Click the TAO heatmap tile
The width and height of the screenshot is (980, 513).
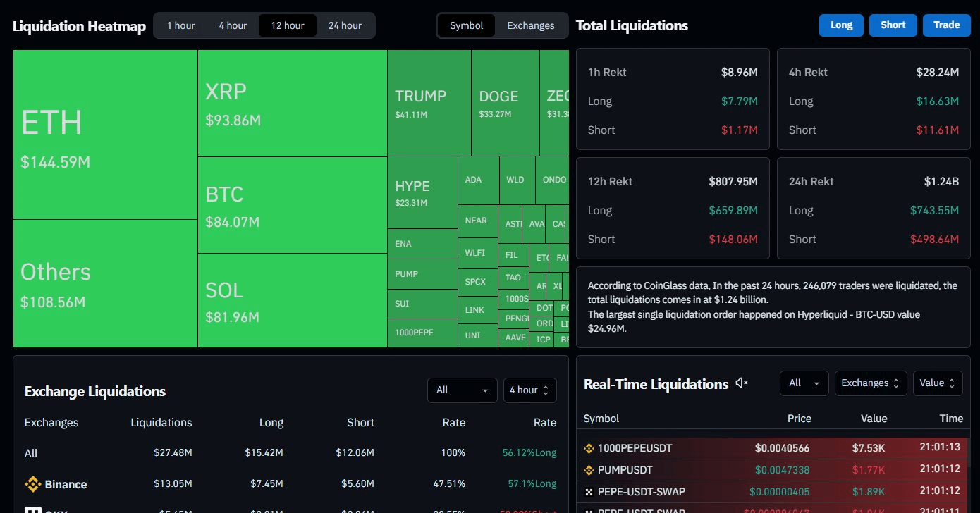coord(513,278)
